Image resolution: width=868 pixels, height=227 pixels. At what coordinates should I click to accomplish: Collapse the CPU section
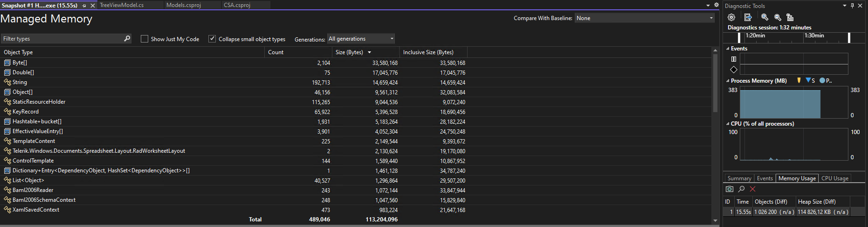pos(728,124)
